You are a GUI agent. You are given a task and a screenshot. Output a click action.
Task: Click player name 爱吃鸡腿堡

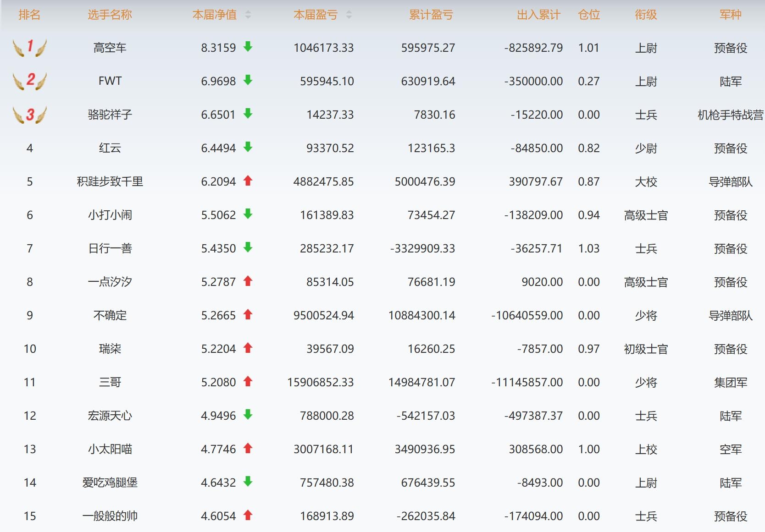point(110,483)
